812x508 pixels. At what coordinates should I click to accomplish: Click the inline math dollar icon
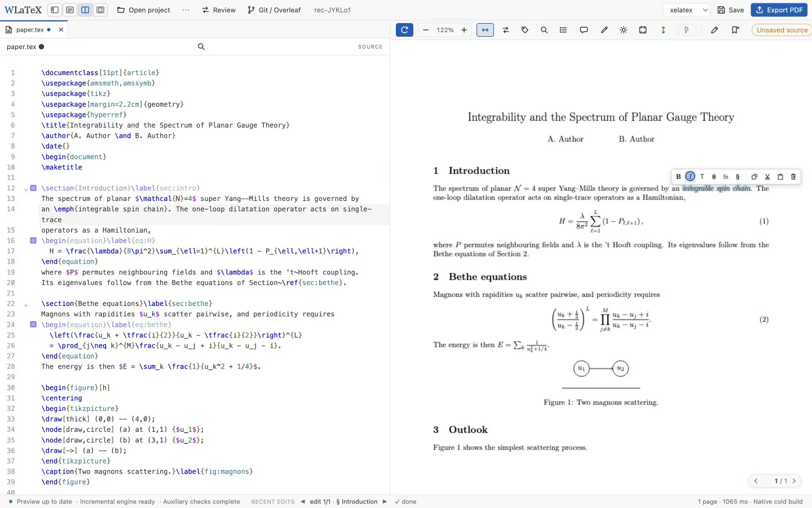click(714, 177)
